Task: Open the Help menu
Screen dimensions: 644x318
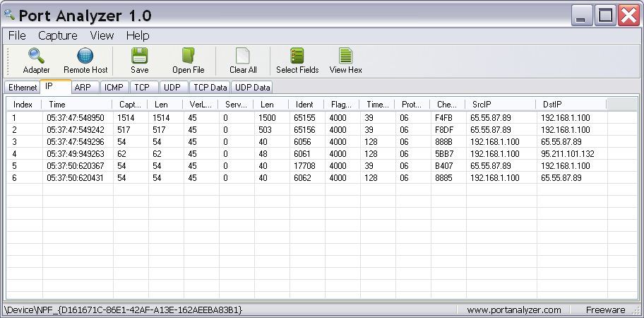Action: pyautogui.click(x=138, y=36)
